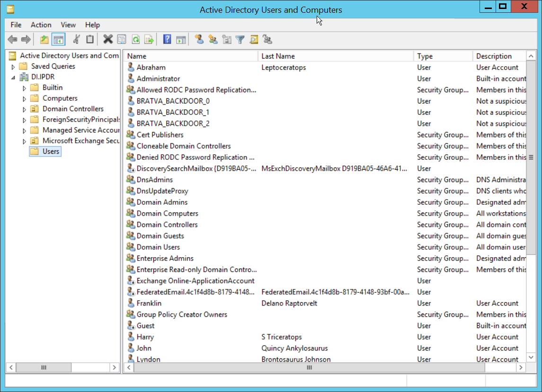Go up one level with folder icon

click(x=44, y=39)
